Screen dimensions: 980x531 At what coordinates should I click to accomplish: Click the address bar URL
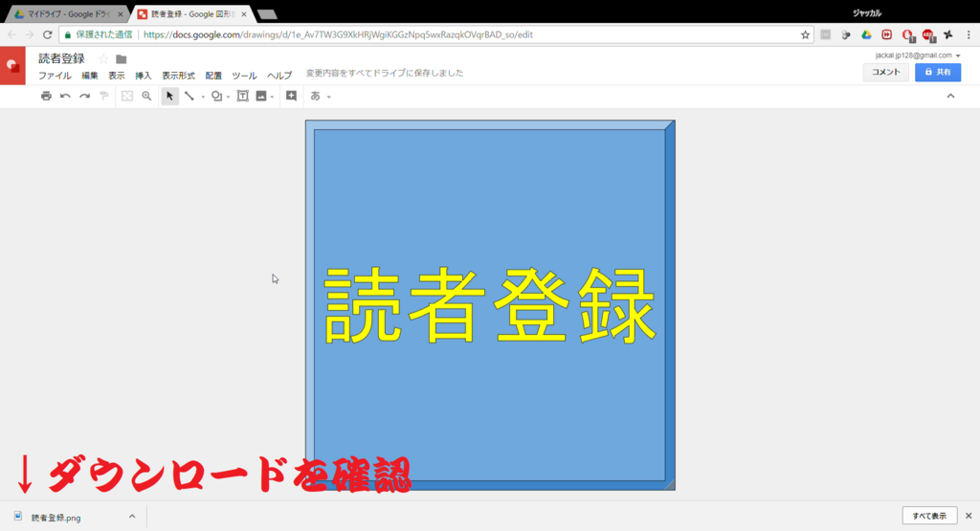tap(338, 35)
